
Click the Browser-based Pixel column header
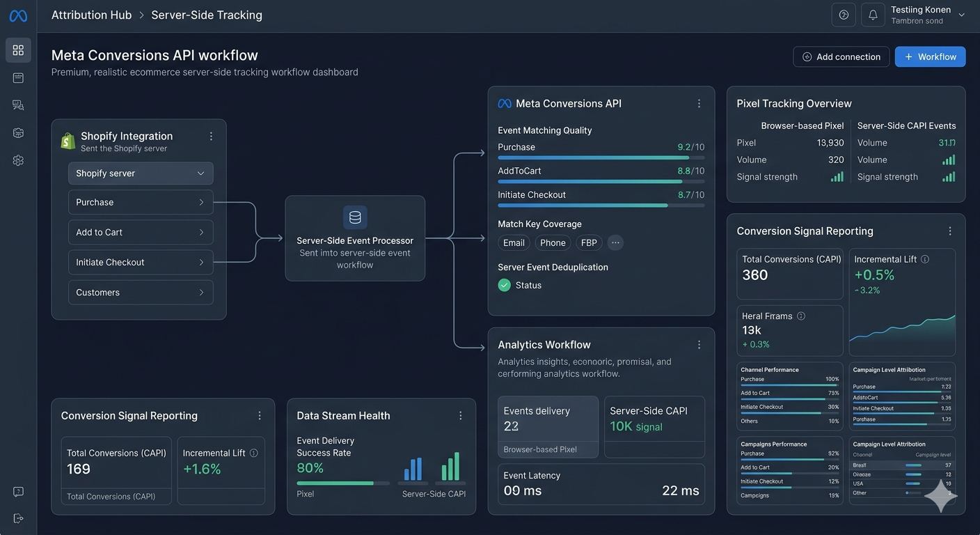click(803, 125)
